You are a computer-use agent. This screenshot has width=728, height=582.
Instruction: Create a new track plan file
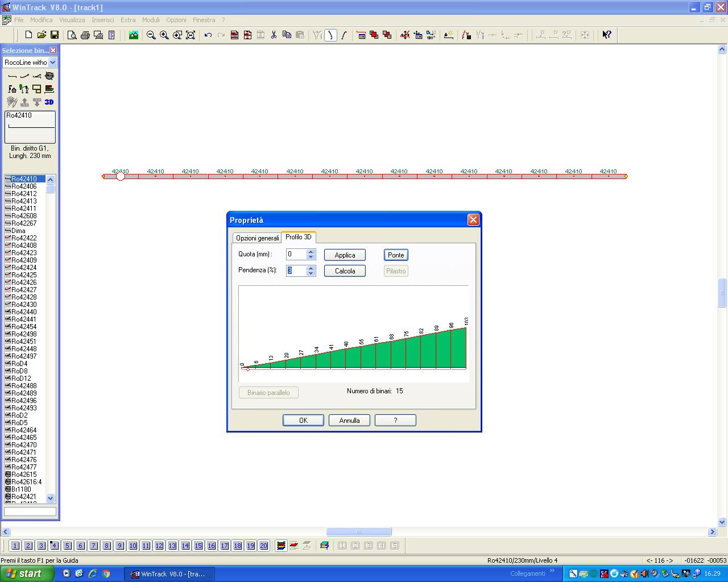[x=28, y=35]
